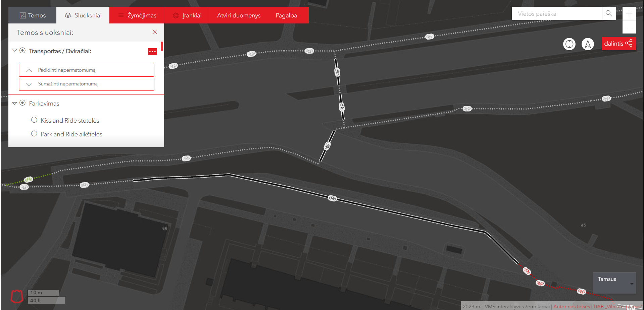This screenshot has height=310, width=644.
Task: Click the locate my position crosshair icon
Action: click(569, 44)
